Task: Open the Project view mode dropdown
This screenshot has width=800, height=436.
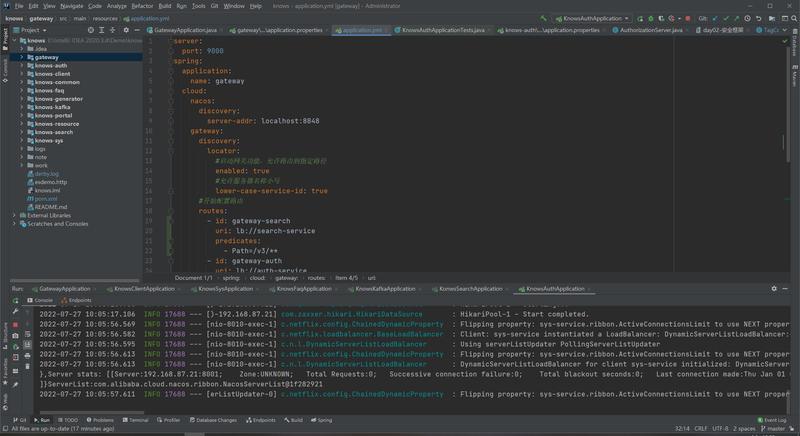Action: click(x=30, y=30)
